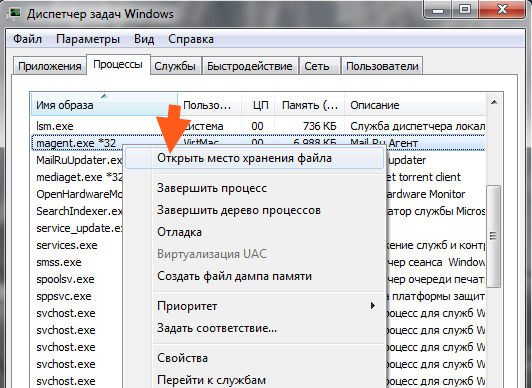This screenshot has height=388, width=532.
Task: Select the services.exe process
Action: (x=67, y=245)
